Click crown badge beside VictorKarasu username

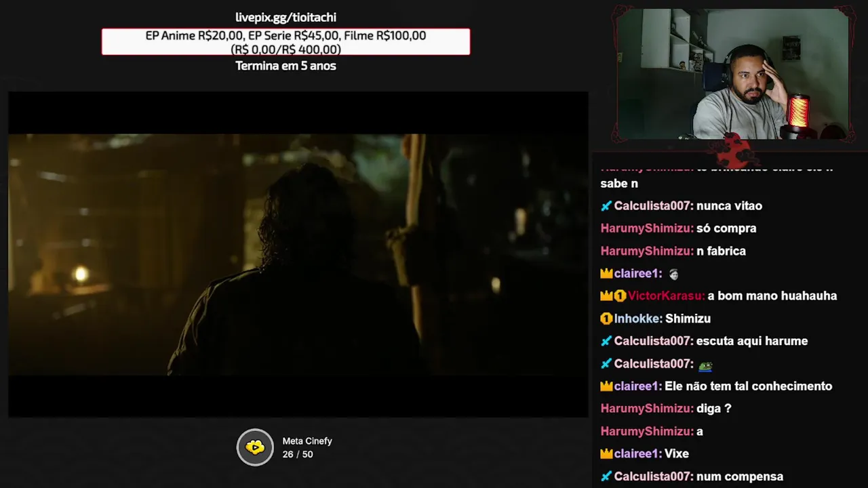click(606, 296)
